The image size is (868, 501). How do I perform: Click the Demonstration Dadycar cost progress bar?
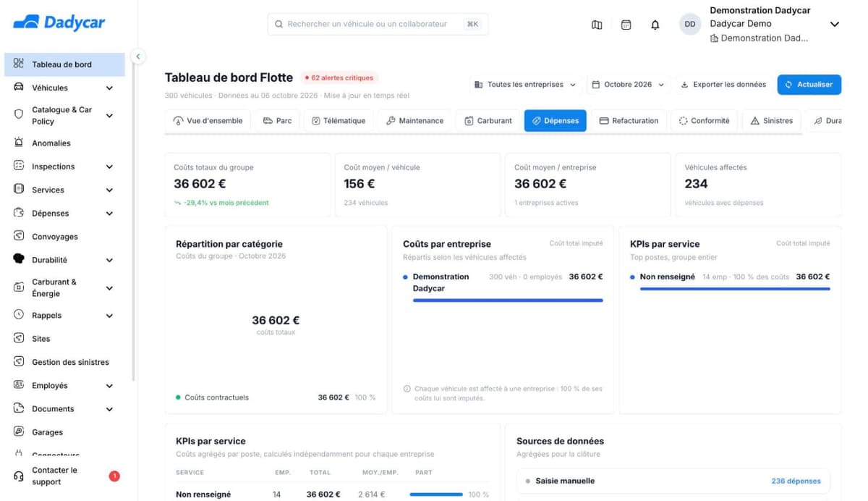pyautogui.click(x=508, y=300)
